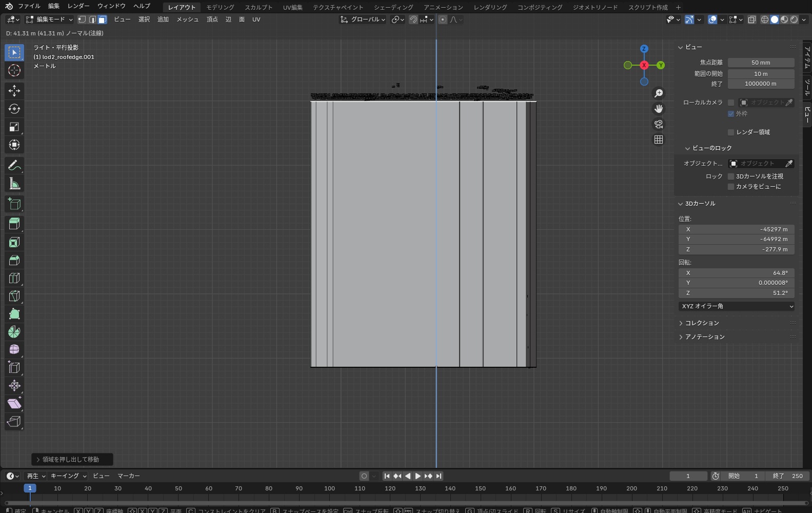The image size is (812, 513).
Task: Switch orthographic/perspective grid icon
Action: tap(659, 140)
